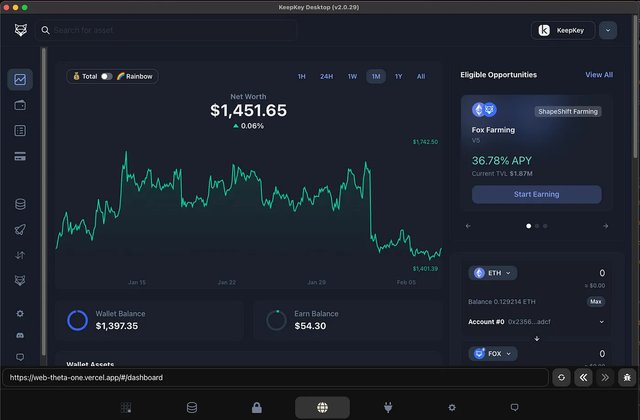The image size is (640, 420).
Task: Show previous opportunity with left arrow
Action: coord(468,226)
